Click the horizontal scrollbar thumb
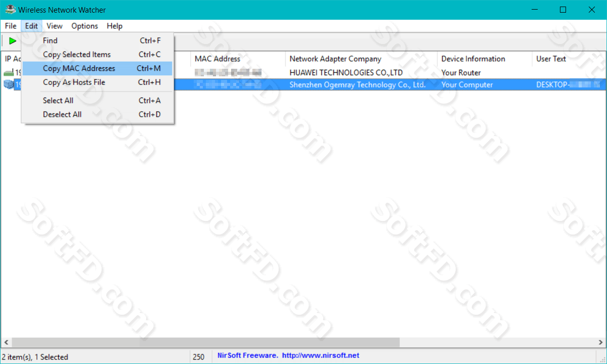Image resolution: width=607 pixels, height=364 pixels. (x=206, y=343)
